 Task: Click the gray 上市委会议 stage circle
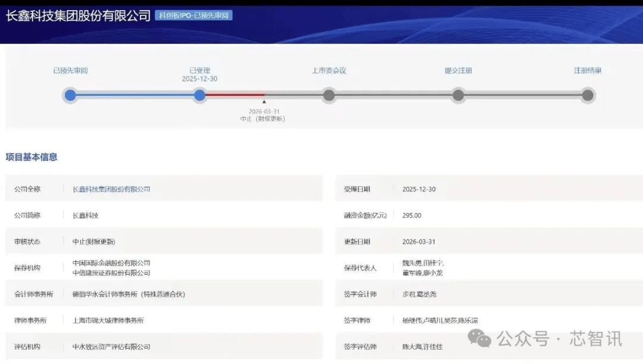click(329, 95)
